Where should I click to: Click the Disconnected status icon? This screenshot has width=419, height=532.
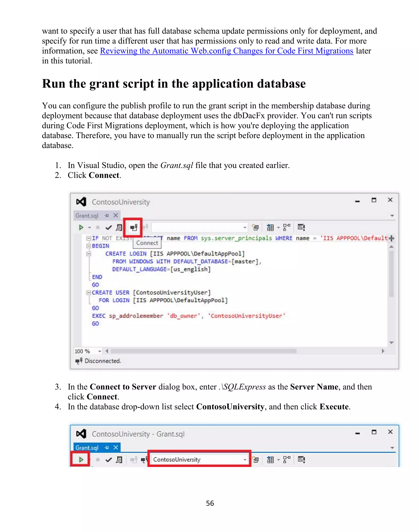tap(79, 361)
